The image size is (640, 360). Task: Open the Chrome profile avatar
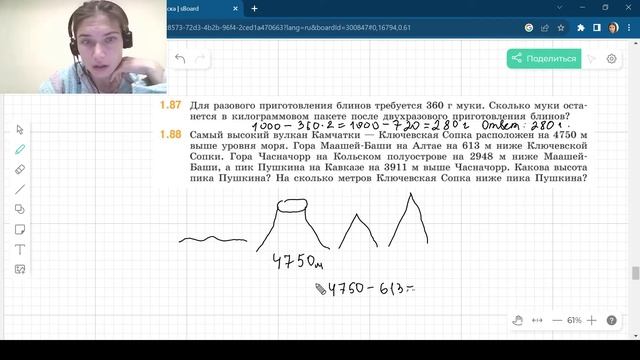pos(613,28)
